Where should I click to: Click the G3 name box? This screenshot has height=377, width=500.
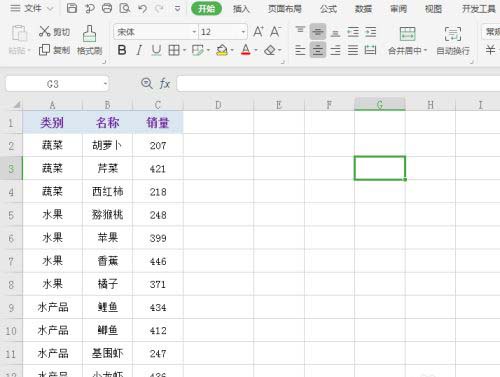[53, 84]
